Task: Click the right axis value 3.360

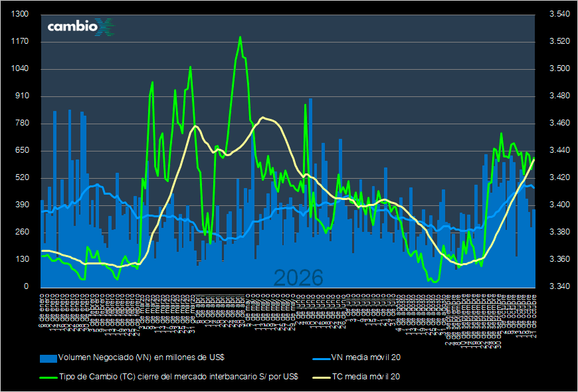Action: [x=559, y=260]
